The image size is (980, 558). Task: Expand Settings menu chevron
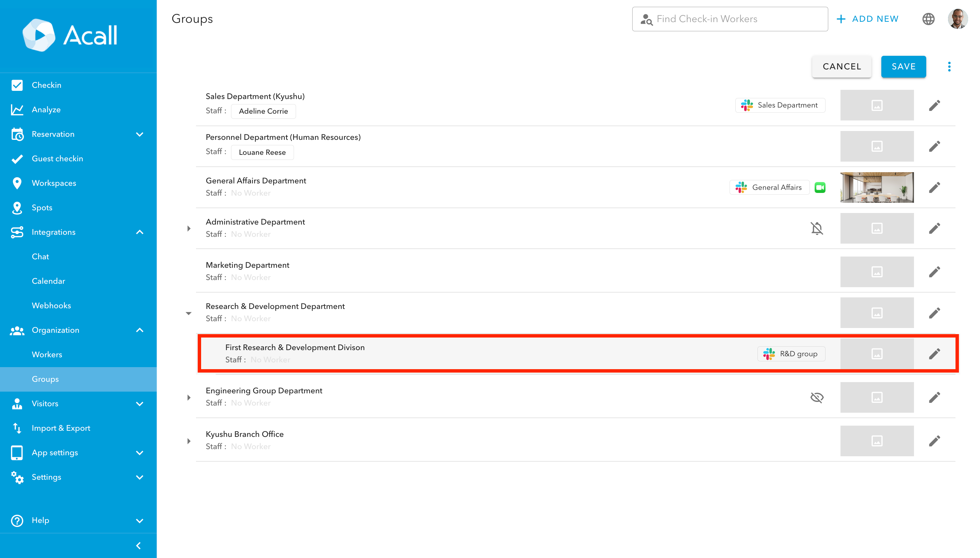[x=140, y=477]
